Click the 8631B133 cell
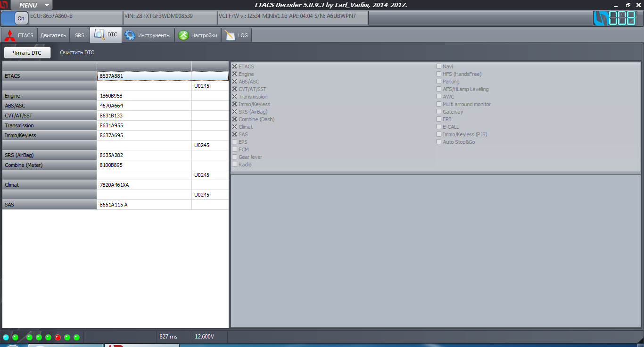The height and width of the screenshot is (347, 644). (144, 116)
